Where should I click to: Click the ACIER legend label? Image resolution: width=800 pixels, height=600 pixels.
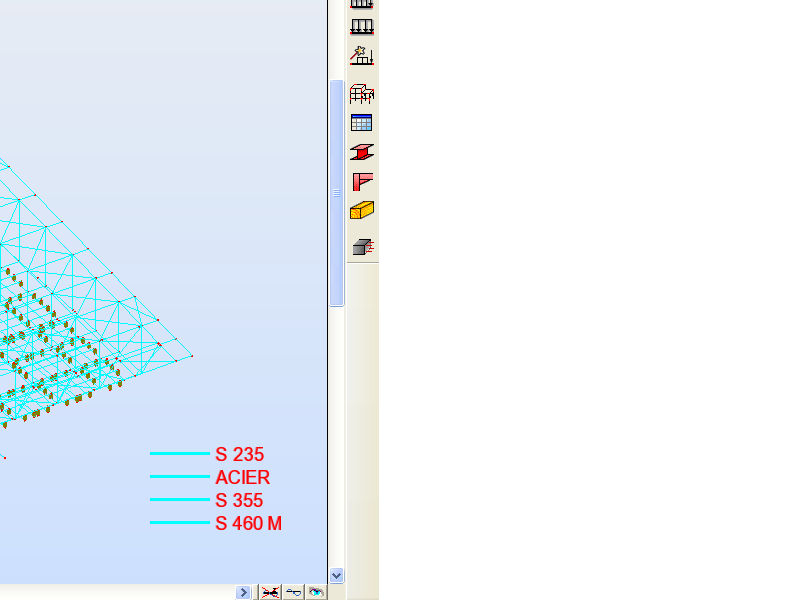pos(242,477)
